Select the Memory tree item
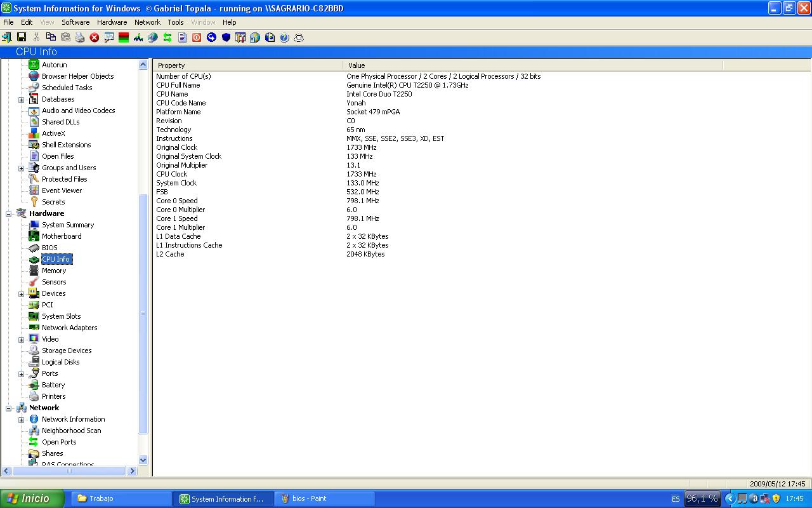This screenshot has width=812, height=508. [x=54, y=271]
